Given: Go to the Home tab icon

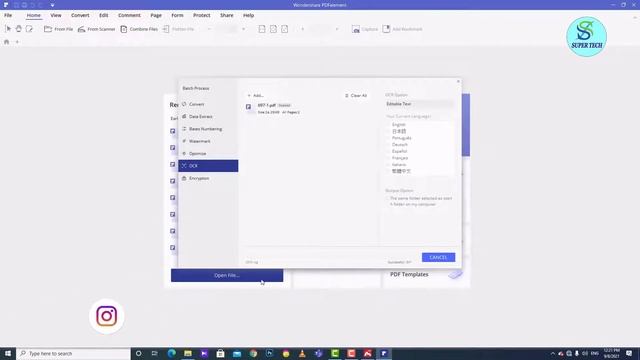Looking at the screenshot, I should click(7, 42).
